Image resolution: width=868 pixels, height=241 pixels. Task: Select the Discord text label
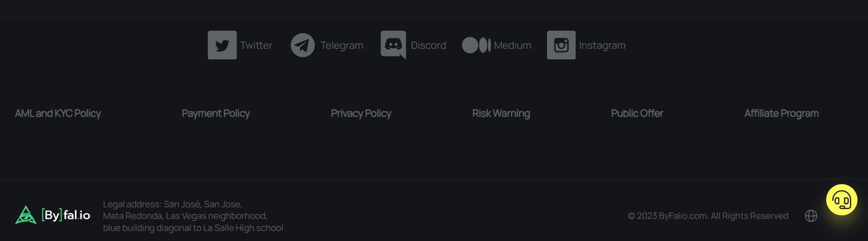[428, 45]
